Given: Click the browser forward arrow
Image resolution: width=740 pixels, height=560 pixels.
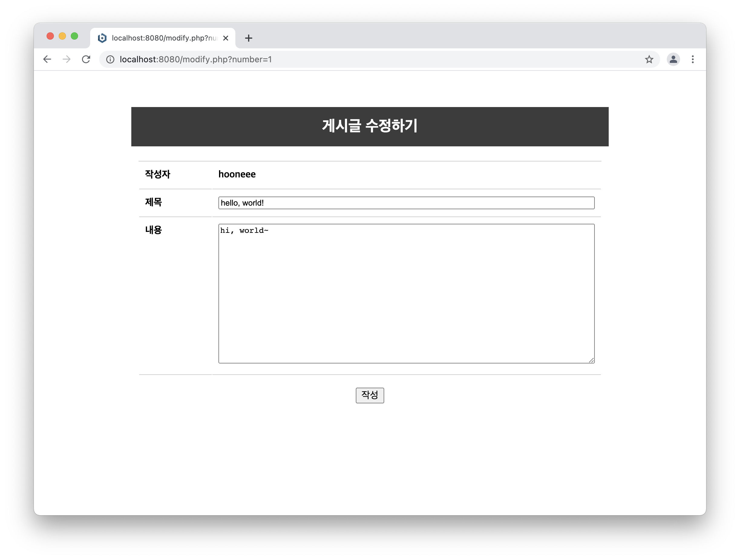Looking at the screenshot, I should pyautogui.click(x=67, y=59).
